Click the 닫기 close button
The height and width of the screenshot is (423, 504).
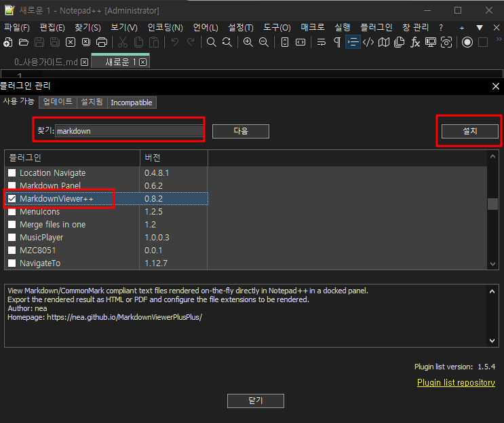[x=256, y=401]
